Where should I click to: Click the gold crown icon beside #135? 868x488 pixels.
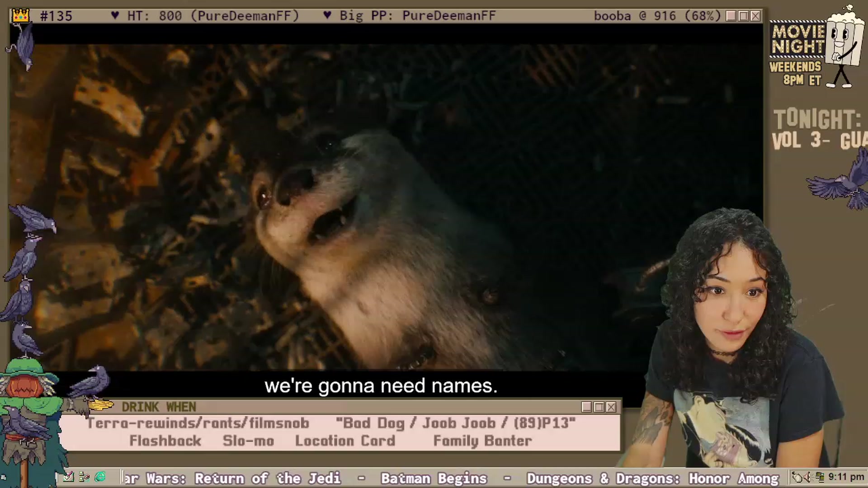tap(20, 16)
